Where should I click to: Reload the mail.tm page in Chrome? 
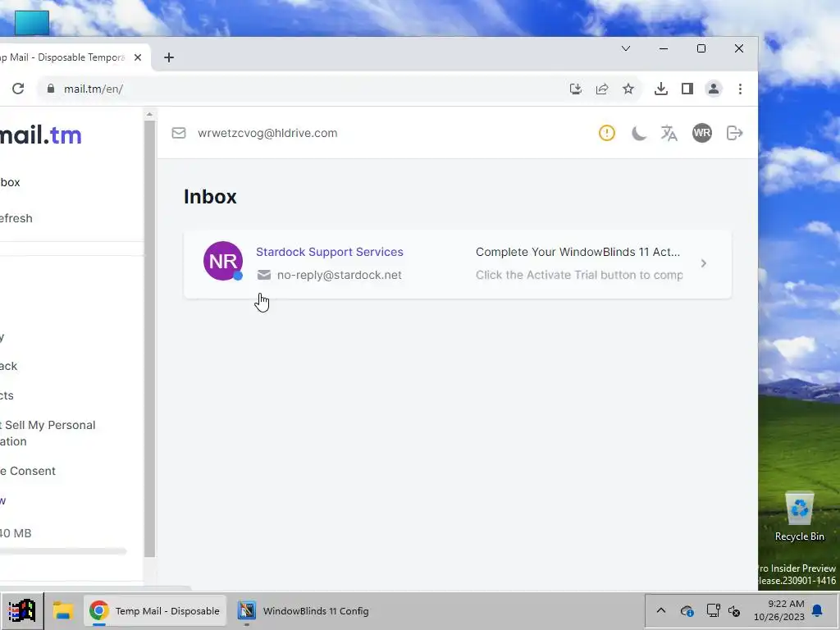pos(18,89)
